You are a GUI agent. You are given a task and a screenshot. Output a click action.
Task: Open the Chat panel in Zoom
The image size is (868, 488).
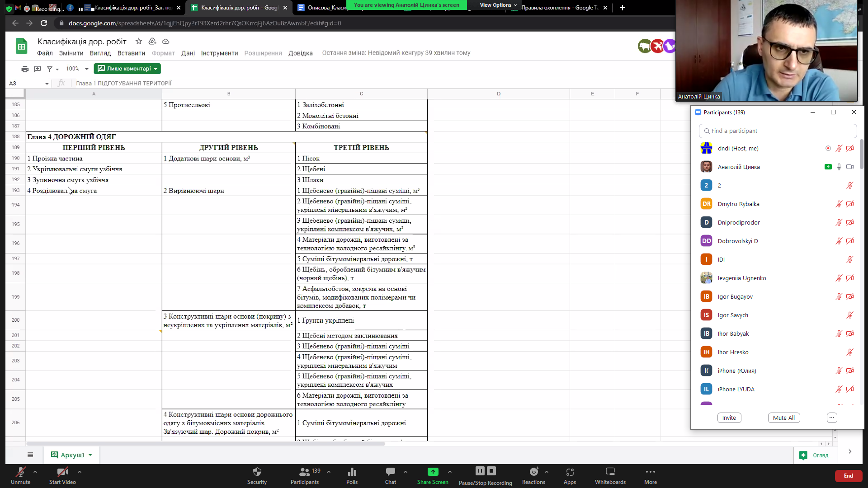[x=390, y=475]
